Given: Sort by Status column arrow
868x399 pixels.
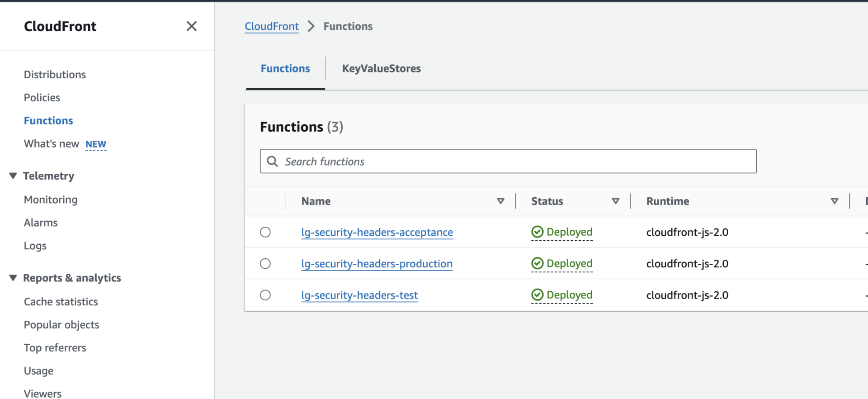Looking at the screenshot, I should click(615, 201).
